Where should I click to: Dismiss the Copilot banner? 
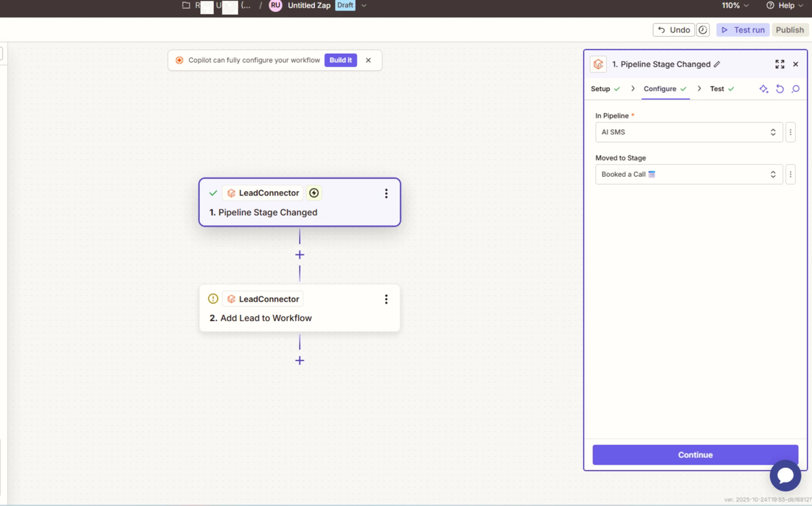point(368,61)
